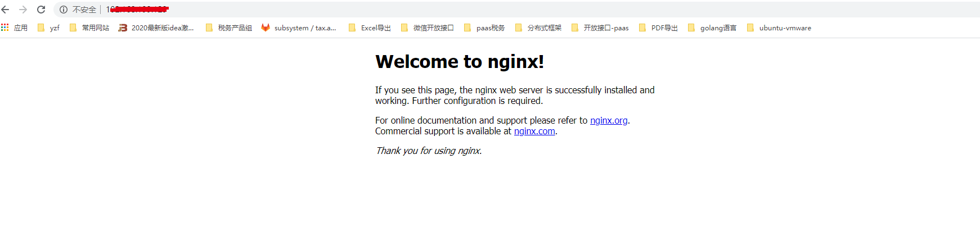Click the 'Thank you for using nginx.' text

pos(429,151)
